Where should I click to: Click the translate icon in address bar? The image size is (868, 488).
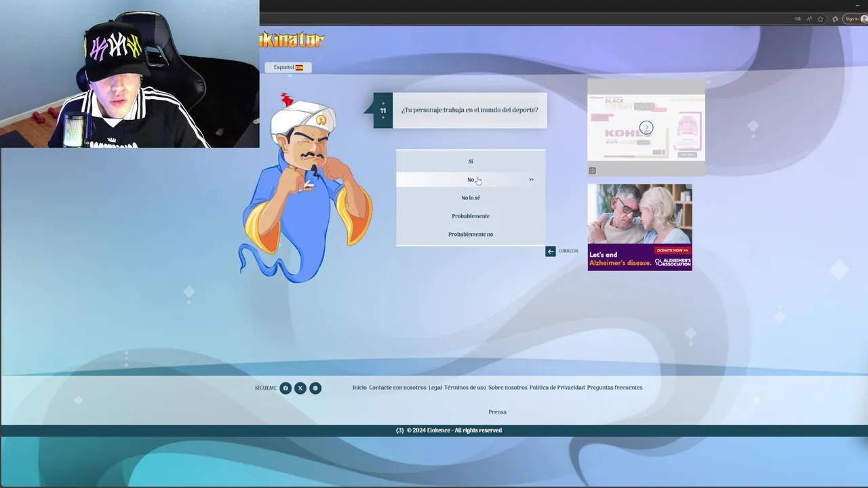[797, 19]
